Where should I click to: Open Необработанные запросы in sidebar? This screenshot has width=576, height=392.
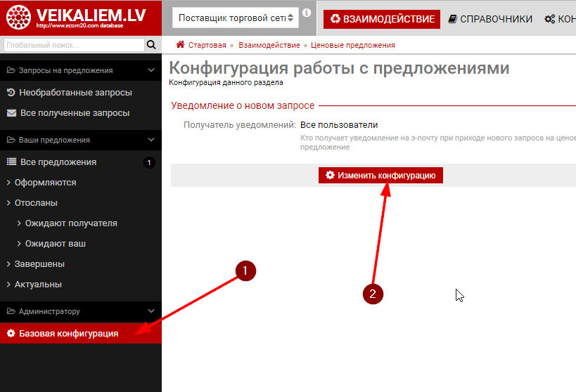(x=75, y=92)
